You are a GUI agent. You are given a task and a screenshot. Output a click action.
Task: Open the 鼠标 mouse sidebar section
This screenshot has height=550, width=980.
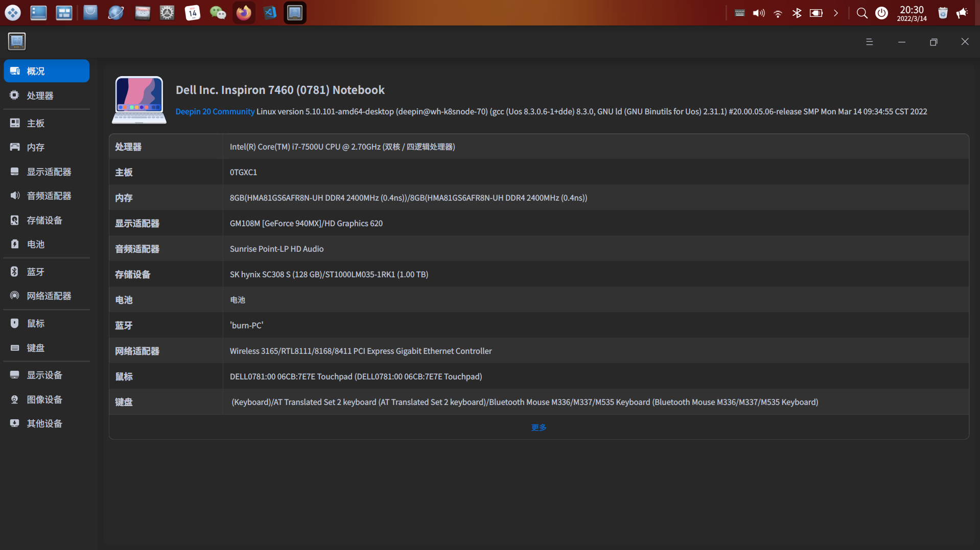(x=46, y=323)
